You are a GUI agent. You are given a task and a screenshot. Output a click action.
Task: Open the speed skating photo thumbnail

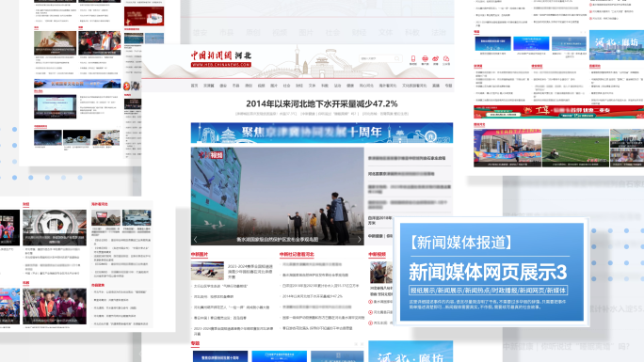[x=207, y=271]
